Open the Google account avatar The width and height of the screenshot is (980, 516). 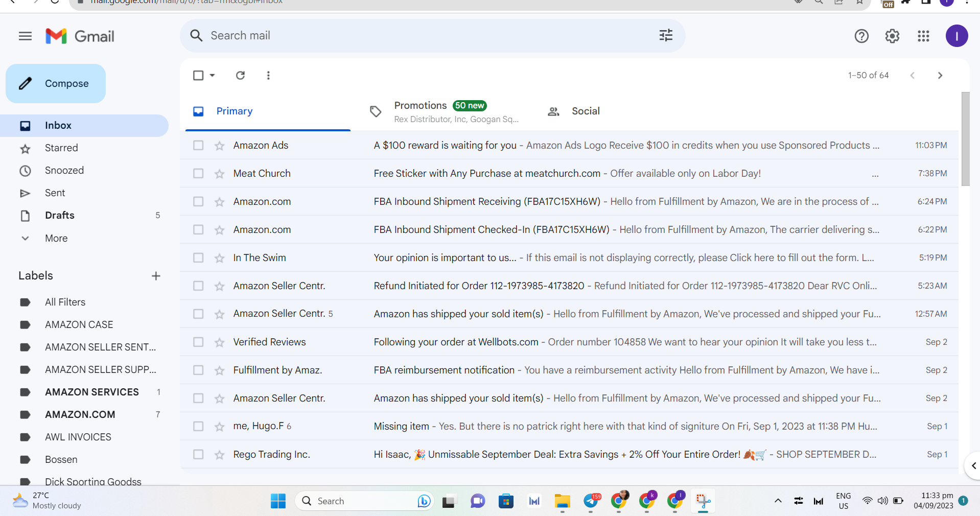pyautogui.click(x=956, y=36)
